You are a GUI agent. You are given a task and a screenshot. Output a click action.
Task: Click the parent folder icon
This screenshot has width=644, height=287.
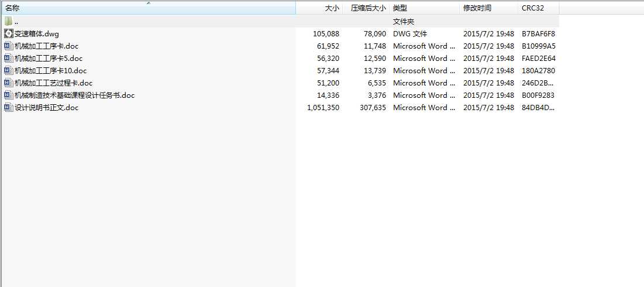coord(8,22)
